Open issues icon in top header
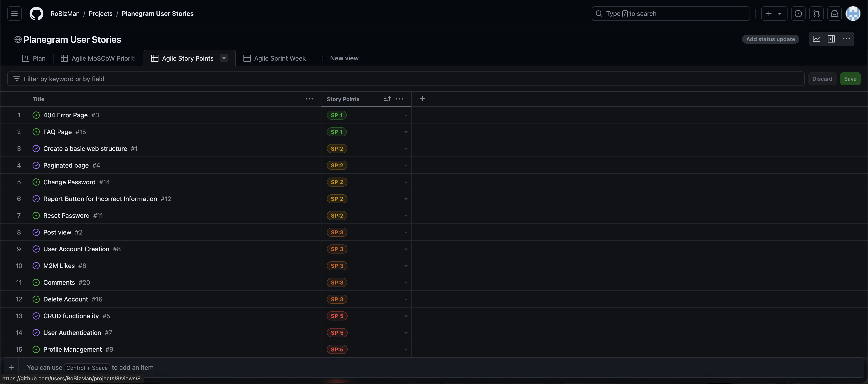This screenshot has width=868, height=384. 798,14
